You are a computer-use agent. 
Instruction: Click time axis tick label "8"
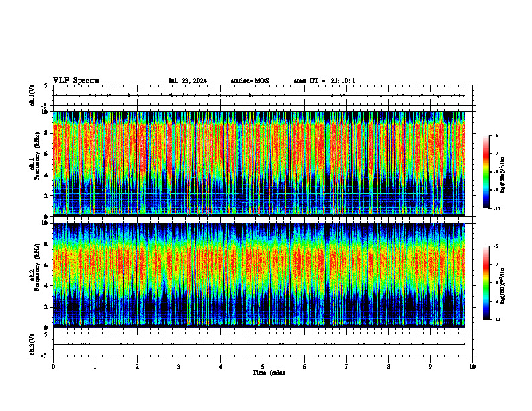tap(388, 367)
